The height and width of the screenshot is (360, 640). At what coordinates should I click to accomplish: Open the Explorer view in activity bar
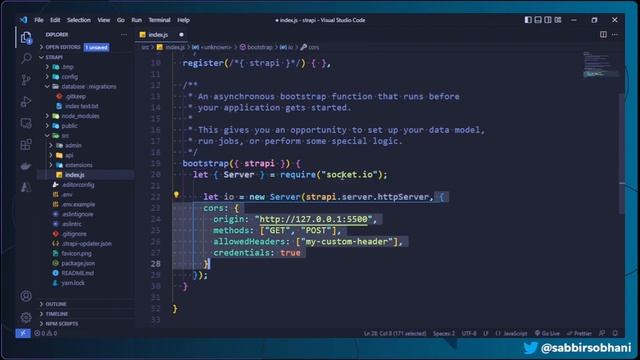[x=26, y=38]
